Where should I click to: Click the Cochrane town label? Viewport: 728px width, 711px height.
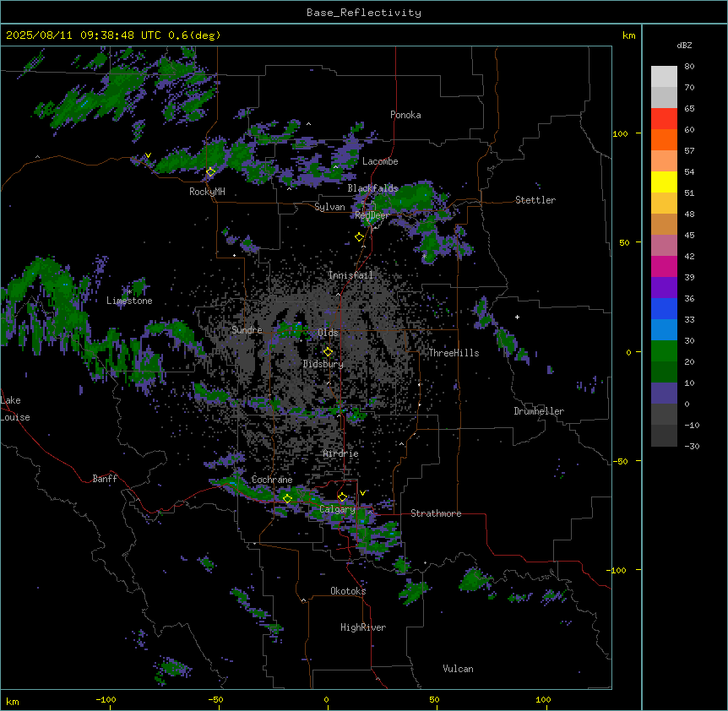coord(272,480)
